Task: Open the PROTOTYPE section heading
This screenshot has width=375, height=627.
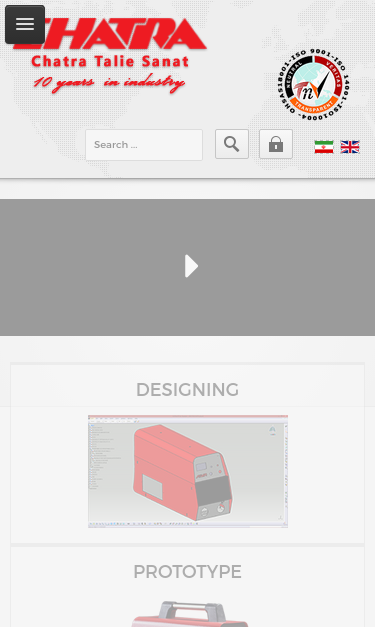Action: 188,571
